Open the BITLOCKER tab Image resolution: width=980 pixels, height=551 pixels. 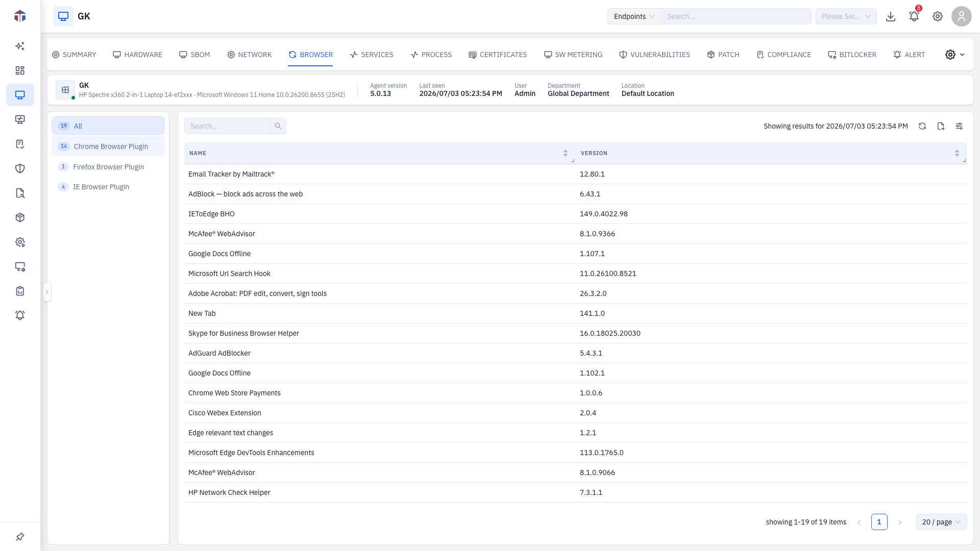[x=852, y=55]
